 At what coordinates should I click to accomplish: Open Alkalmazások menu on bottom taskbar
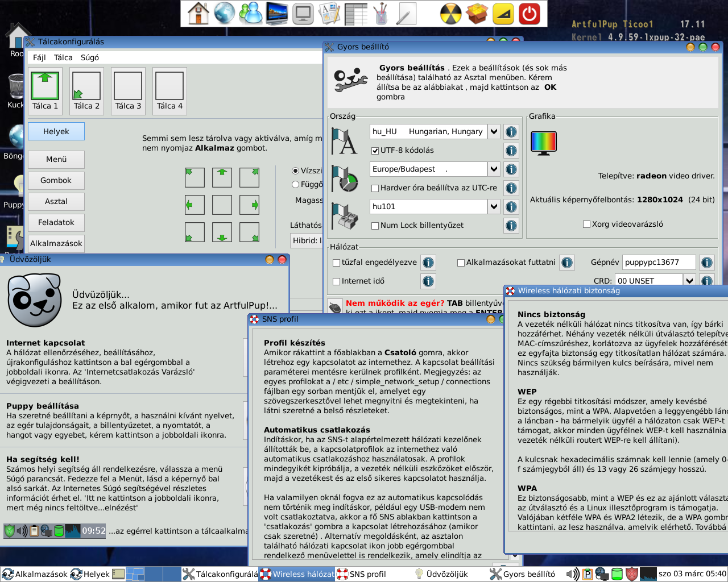pyautogui.click(x=35, y=574)
